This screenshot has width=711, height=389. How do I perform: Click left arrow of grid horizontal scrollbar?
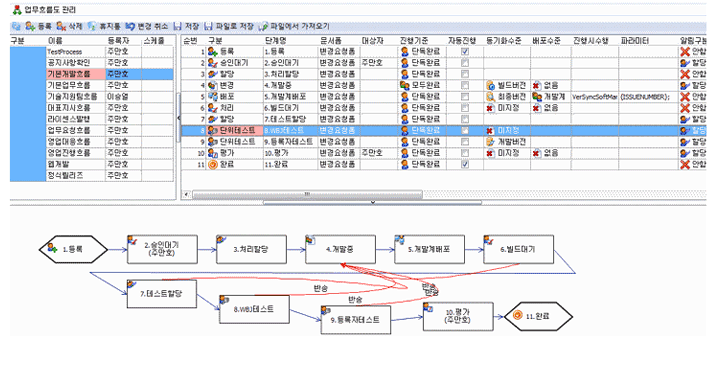186,194
